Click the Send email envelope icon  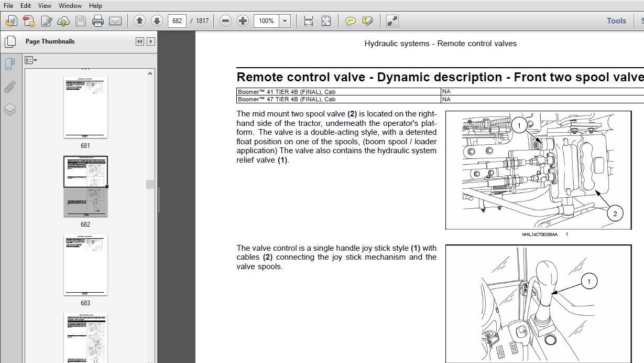point(115,21)
